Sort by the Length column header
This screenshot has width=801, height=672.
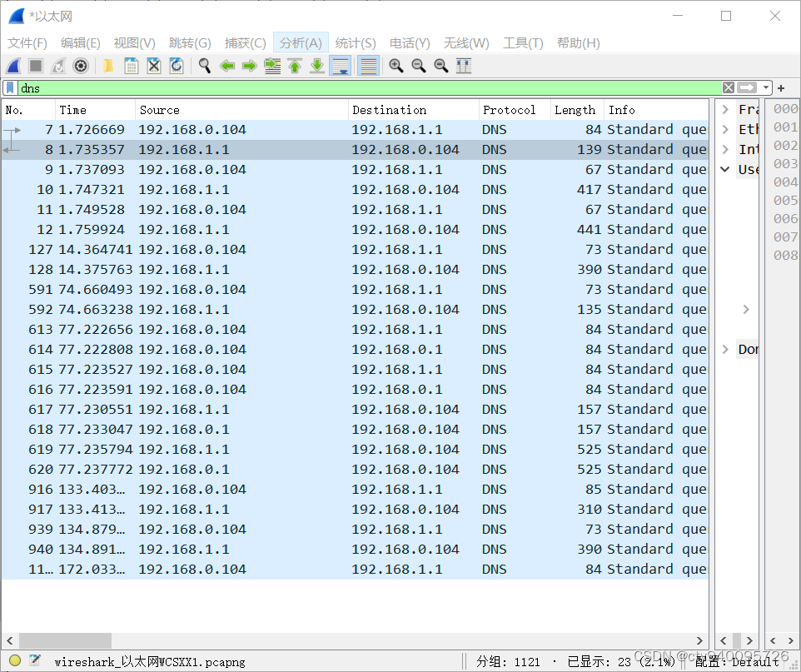click(x=577, y=110)
